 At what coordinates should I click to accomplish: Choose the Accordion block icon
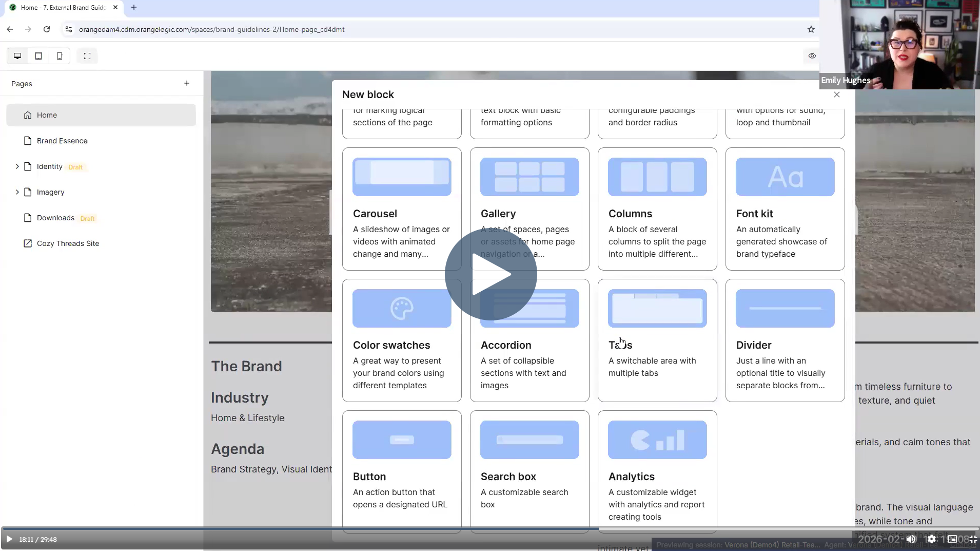(x=530, y=308)
